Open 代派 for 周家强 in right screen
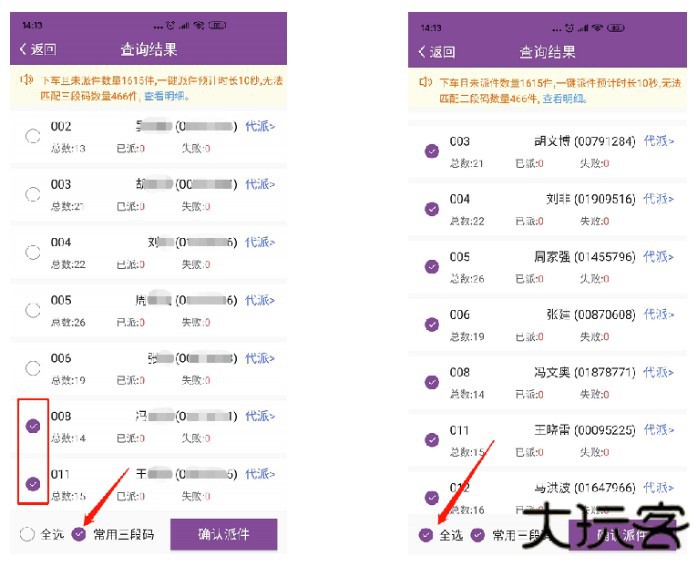 click(658, 257)
